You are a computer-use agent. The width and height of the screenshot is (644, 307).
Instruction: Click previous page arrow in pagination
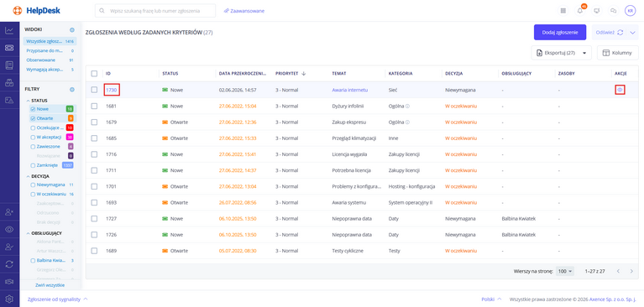pos(618,271)
